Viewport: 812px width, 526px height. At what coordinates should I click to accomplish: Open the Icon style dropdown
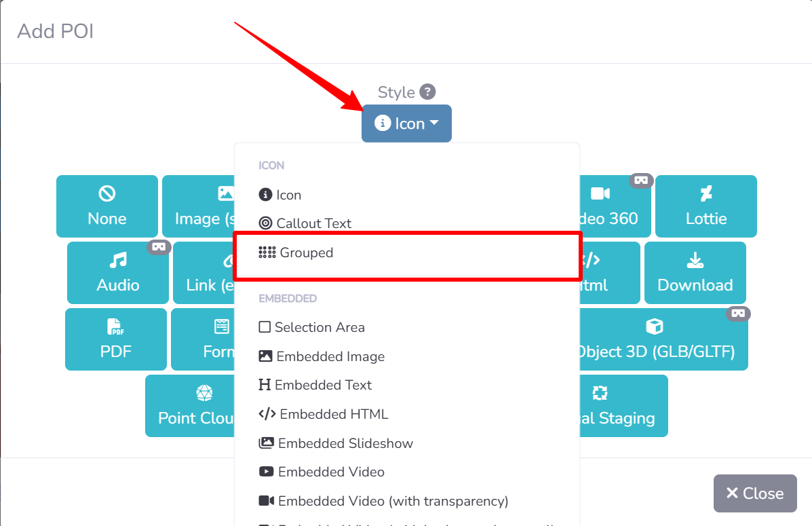pos(406,124)
